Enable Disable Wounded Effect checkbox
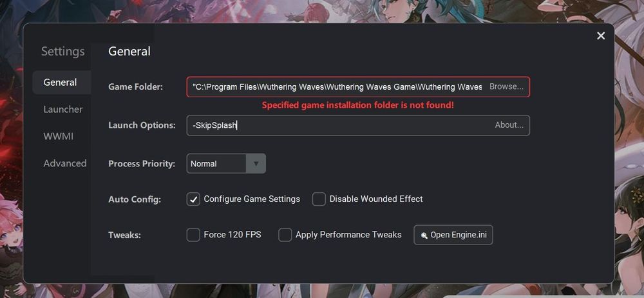Image resolution: width=644 pixels, height=298 pixels. (x=319, y=199)
